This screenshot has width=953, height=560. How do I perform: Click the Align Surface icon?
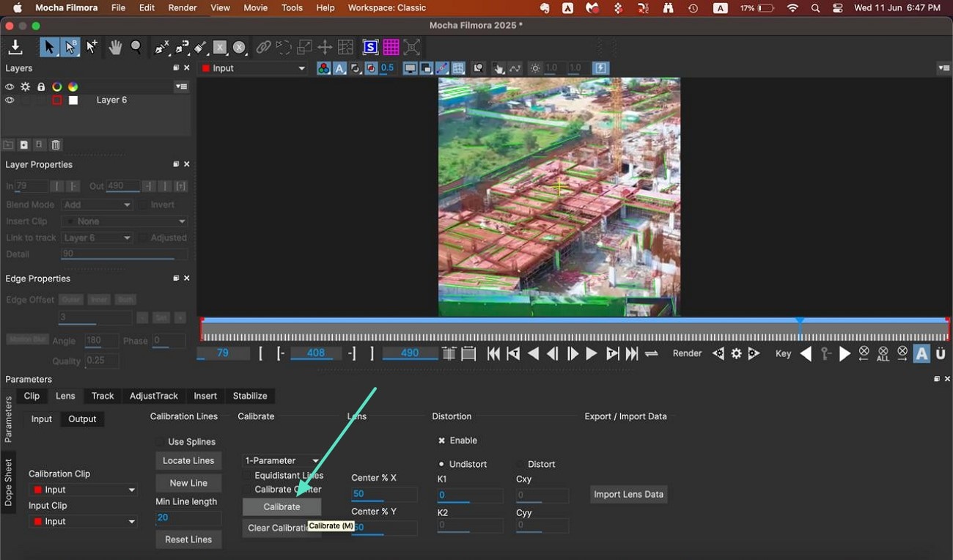[x=412, y=48]
